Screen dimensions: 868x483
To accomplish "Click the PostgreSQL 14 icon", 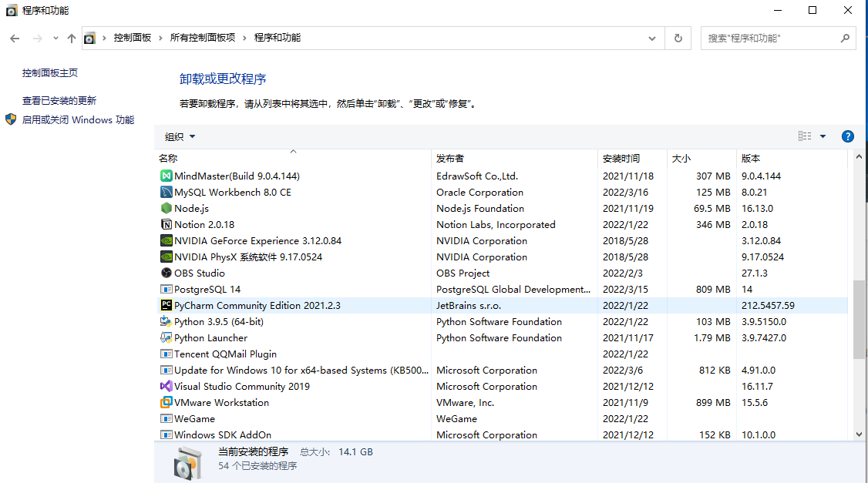I will coord(166,290).
